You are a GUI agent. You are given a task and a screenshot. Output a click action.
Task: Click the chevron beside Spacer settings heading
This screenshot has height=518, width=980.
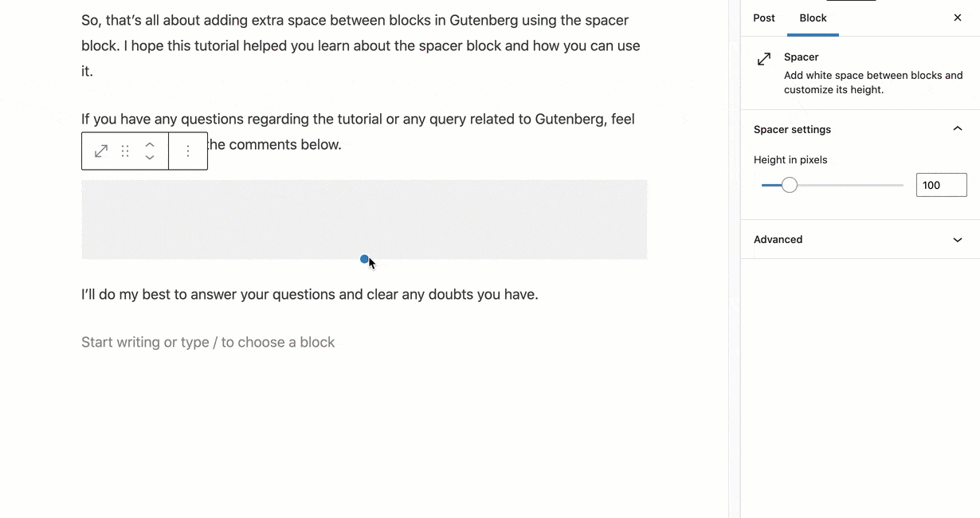coord(958,128)
